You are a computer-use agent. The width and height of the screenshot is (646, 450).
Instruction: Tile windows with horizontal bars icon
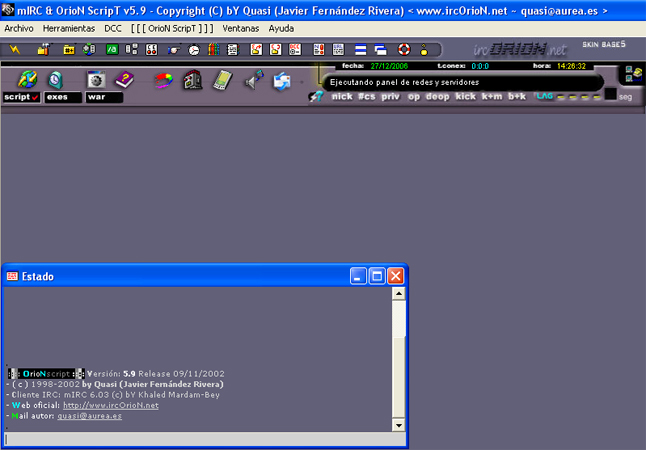360,50
